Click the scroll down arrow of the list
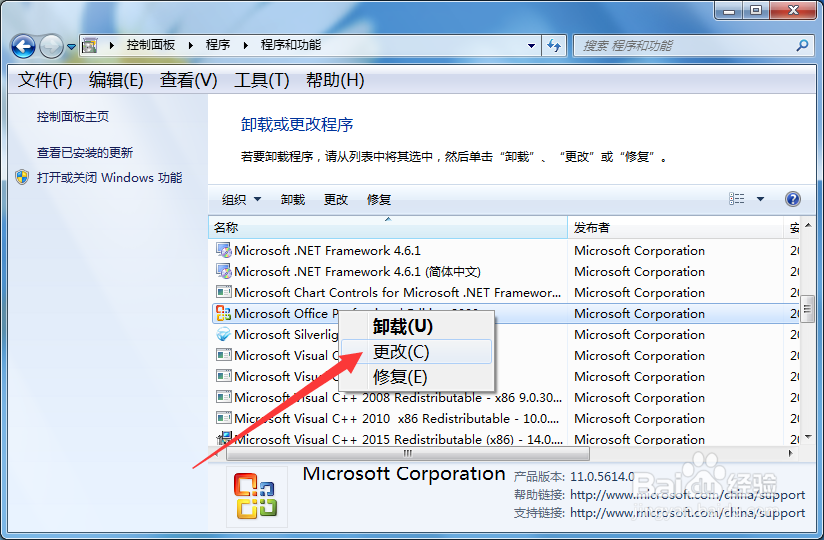Screen dimensions: 824x540 click(x=808, y=437)
